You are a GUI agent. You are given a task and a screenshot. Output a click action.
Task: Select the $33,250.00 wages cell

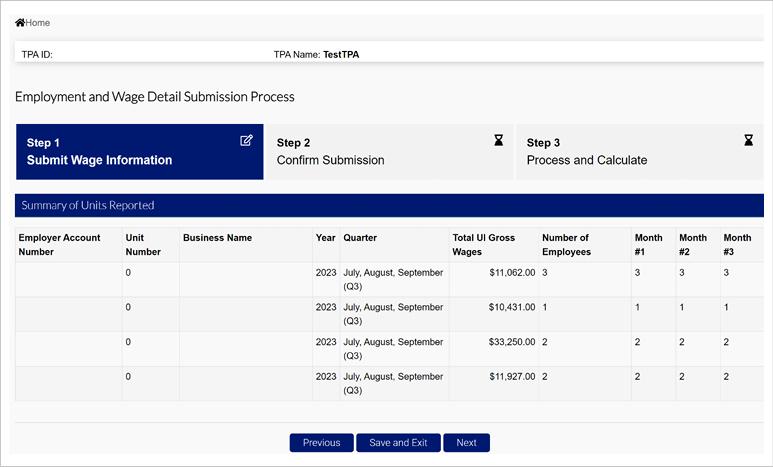pyautogui.click(x=512, y=342)
